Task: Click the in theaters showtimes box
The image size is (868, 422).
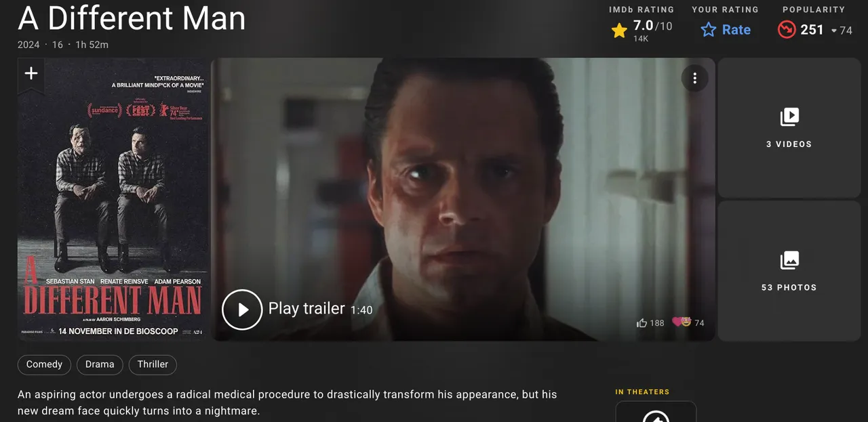Action: click(656, 412)
